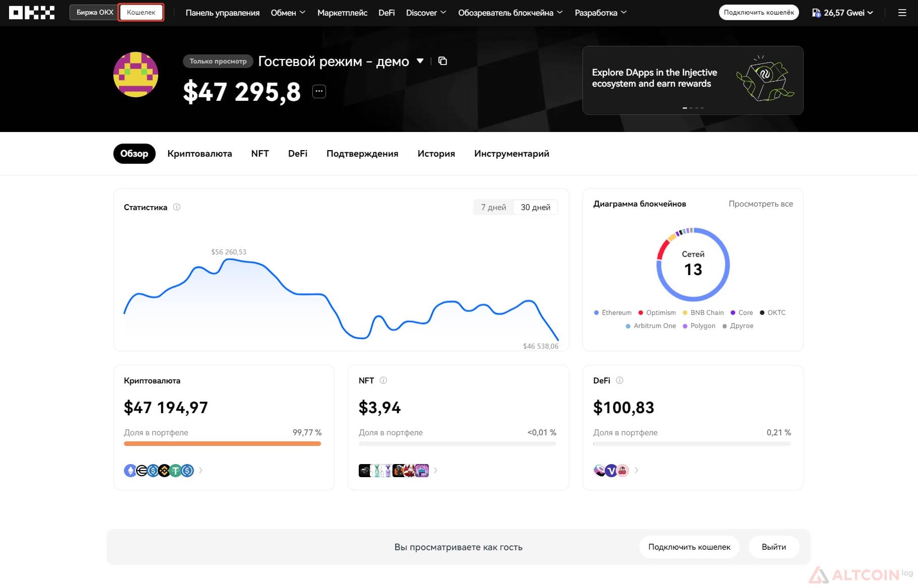Click Подключить кошелек in guest banner
This screenshot has height=588, width=918.
[689, 547]
